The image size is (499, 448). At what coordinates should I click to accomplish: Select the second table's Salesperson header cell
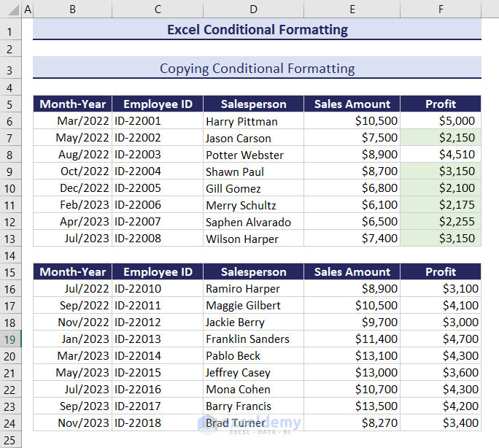pos(253,271)
